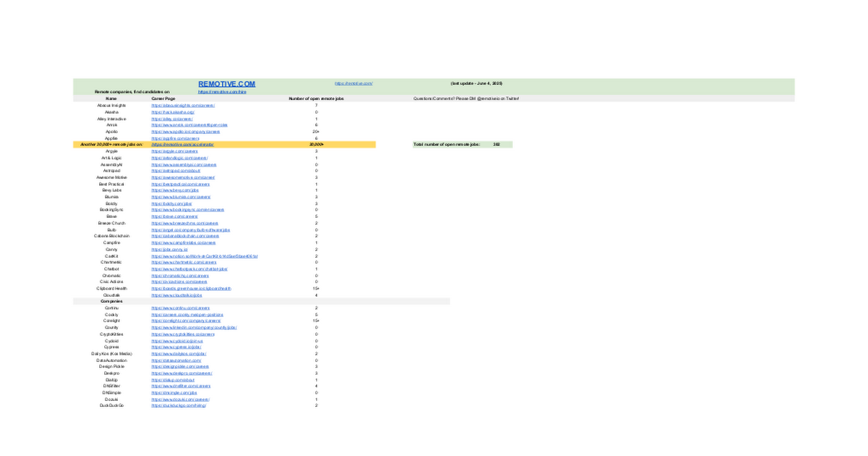Image resolution: width=868 pixels, height=456 pixels.
Task: Open the Chartmetric career page link
Action: [x=183, y=262]
